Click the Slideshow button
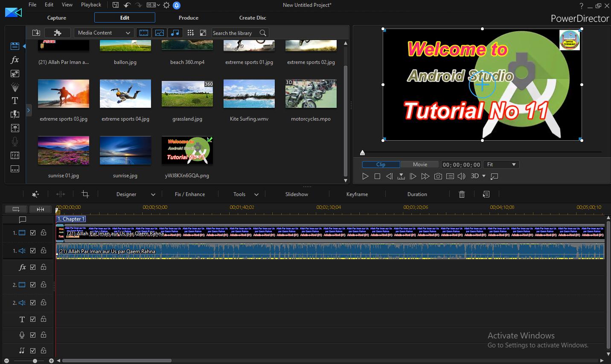 tap(297, 194)
